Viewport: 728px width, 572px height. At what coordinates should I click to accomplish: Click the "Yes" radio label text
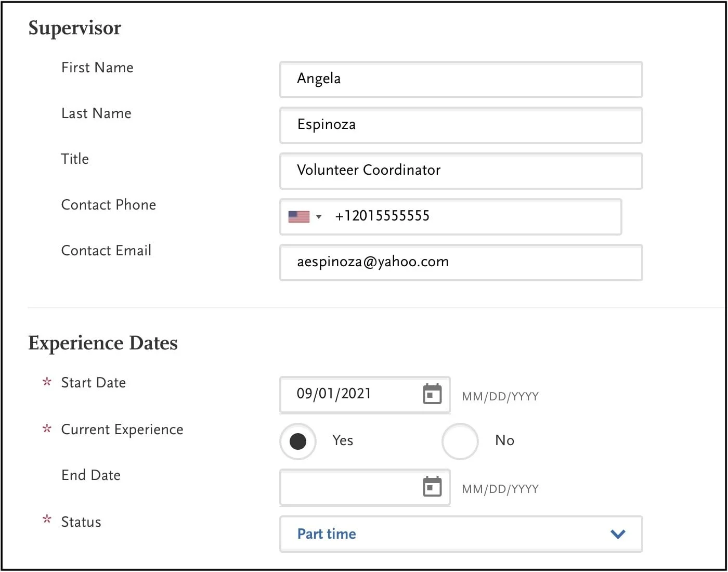click(x=343, y=440)
